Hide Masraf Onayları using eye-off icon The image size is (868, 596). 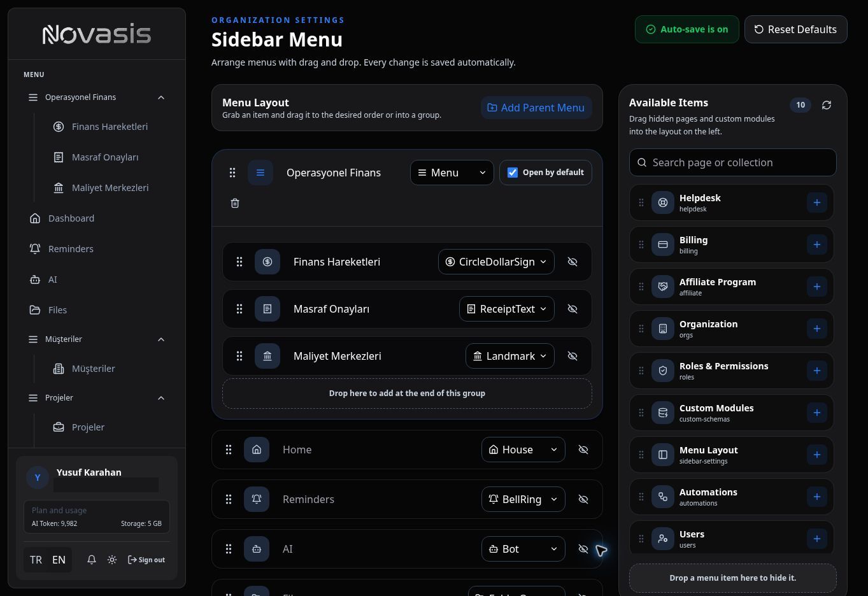pos(573,309)
